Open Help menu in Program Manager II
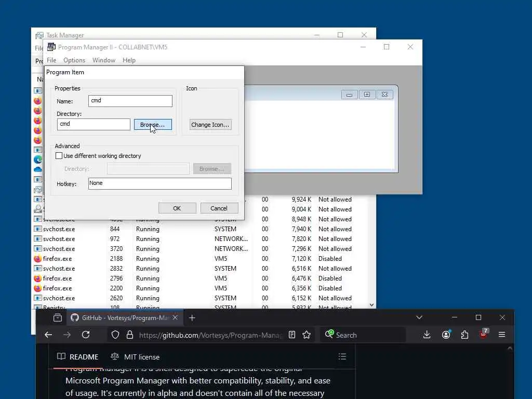The image size is (532, 399). [x=129, y=60]
